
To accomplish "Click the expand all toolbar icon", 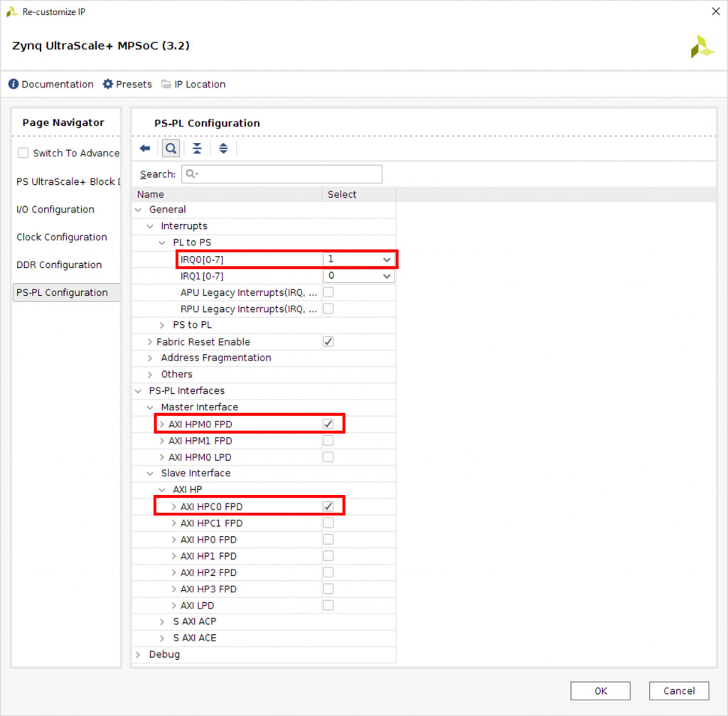I will (x=223, y=149).
